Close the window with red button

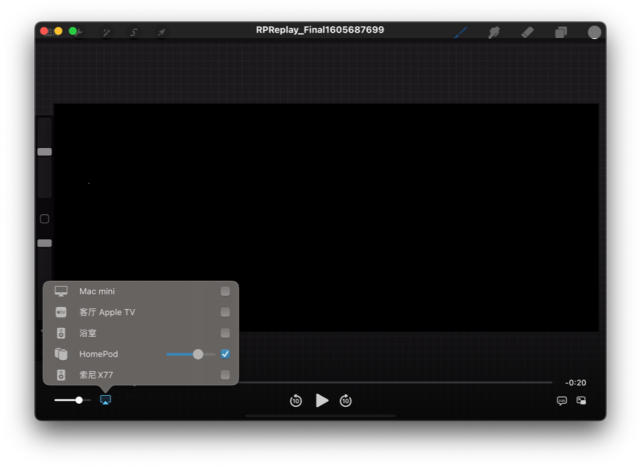[44, 31]
